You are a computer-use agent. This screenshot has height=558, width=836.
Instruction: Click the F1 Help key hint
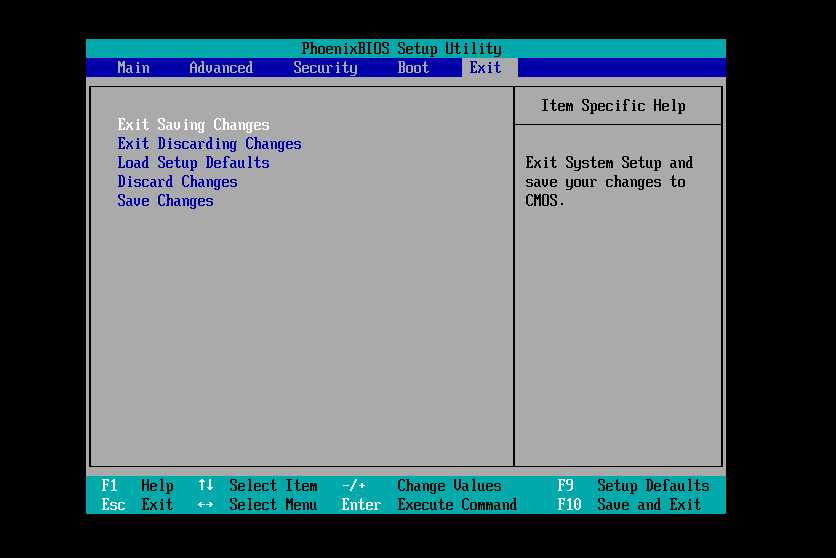click(x=138, y=486)
